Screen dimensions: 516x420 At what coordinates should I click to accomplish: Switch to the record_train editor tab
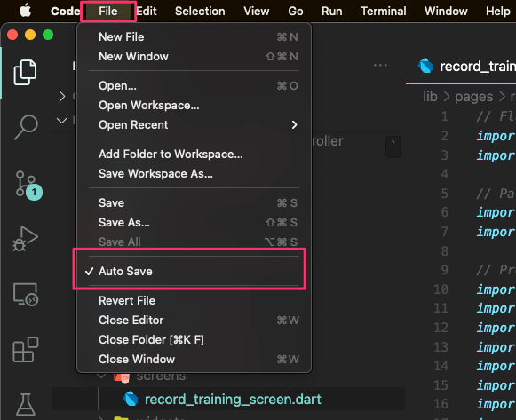[x=461, y=66]
